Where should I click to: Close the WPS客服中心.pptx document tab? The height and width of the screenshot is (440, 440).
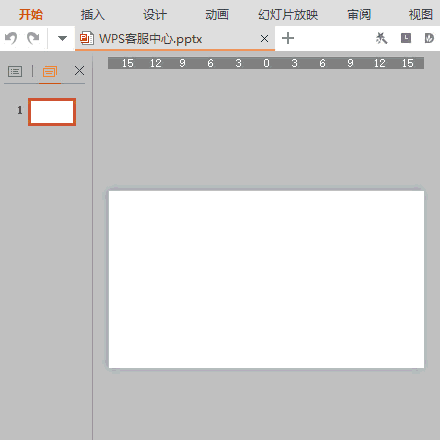pyautogui.click(x=264, y=39)
